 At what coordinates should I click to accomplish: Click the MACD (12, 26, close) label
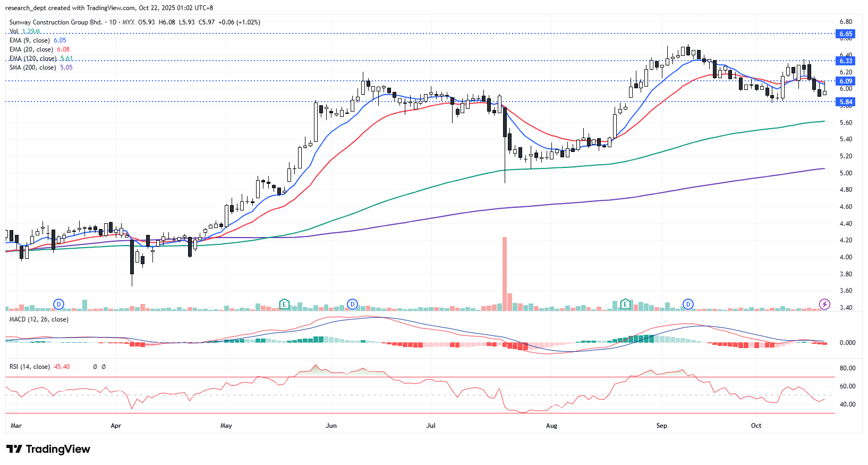39,319
